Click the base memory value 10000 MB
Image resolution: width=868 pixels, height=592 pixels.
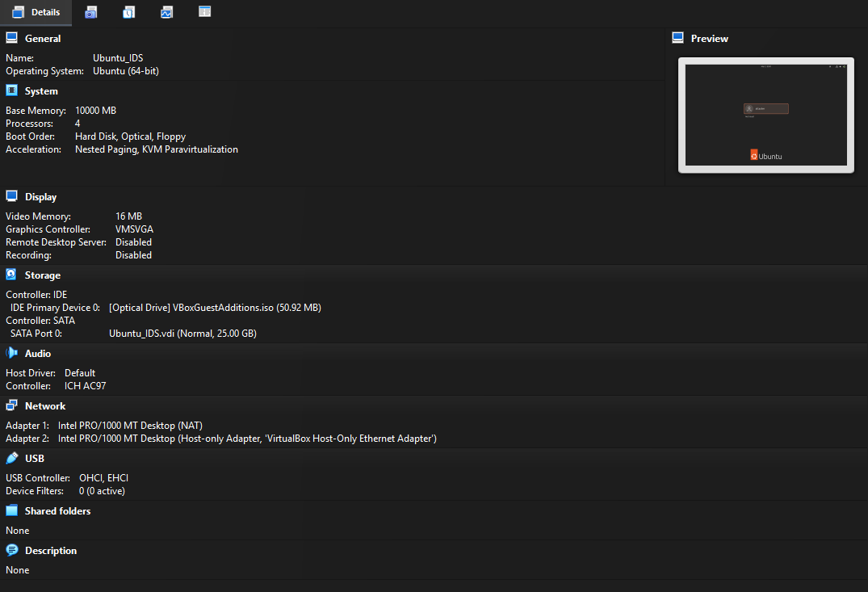(96, 110)
